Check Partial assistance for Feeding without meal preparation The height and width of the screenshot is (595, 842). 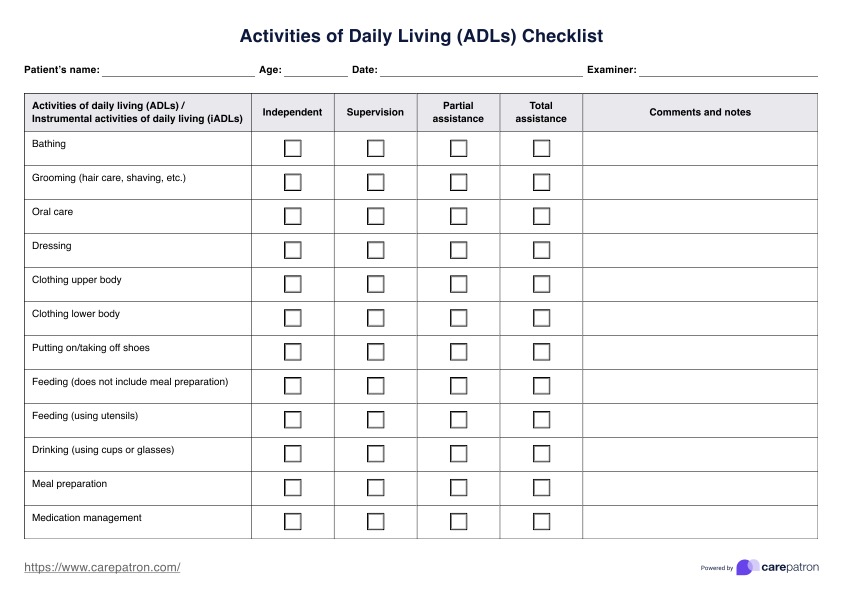pyautogui.click(x=458, y=387)
